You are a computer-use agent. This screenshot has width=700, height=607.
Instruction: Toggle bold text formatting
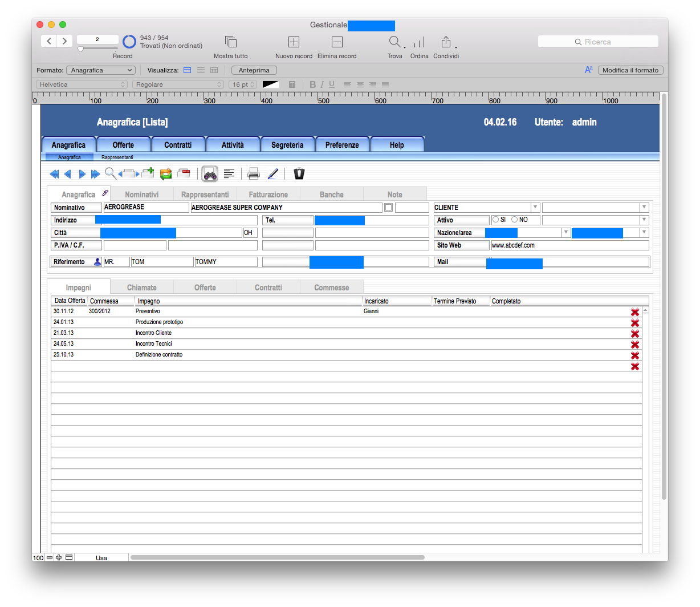point(312,84)
